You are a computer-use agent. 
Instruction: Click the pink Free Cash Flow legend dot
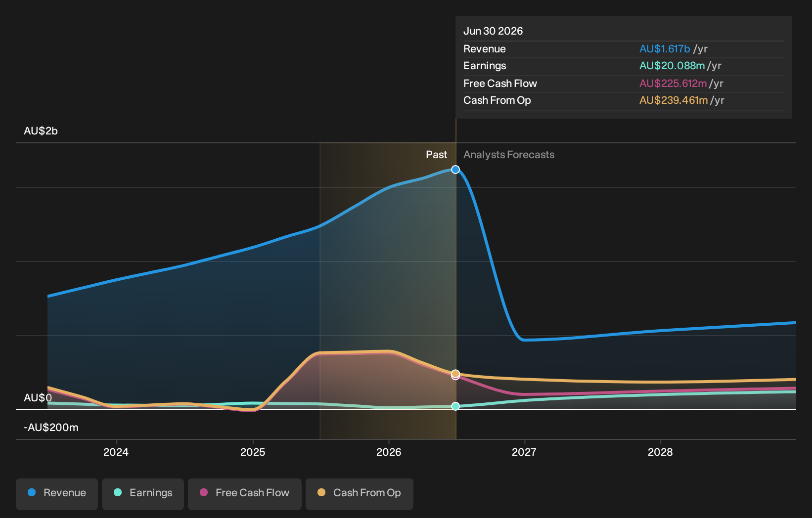point(204,492)
